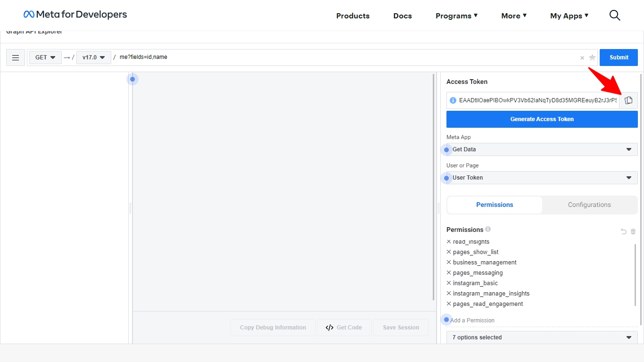
Task: Remove the instagram_basic permission
Action: coord(449,283)
